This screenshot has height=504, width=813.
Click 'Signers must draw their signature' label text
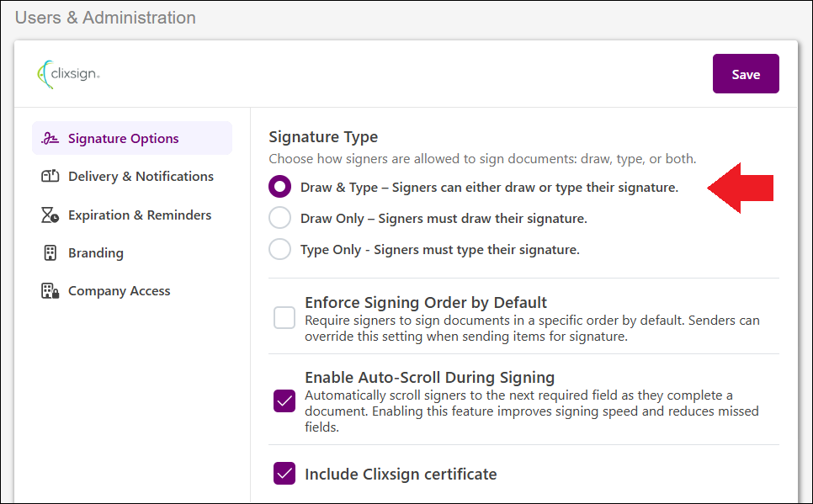[x=482, y=218]
